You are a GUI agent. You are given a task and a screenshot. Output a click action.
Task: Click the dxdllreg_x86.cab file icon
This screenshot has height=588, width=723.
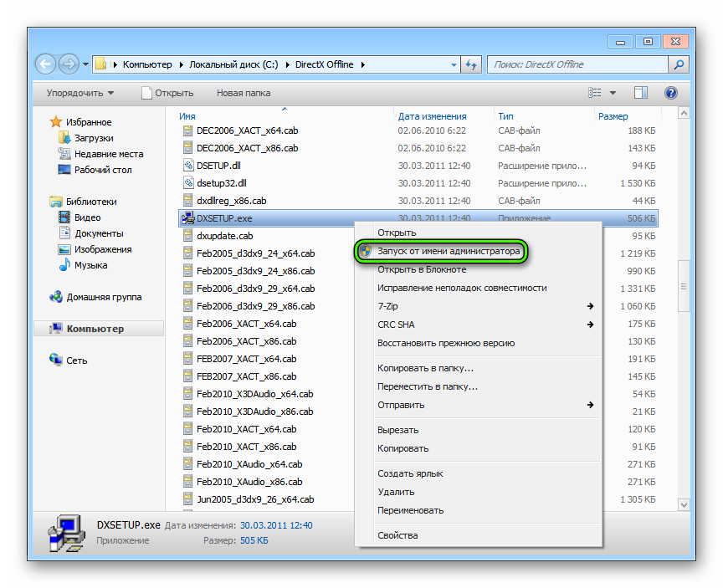[x=187, y=201]
